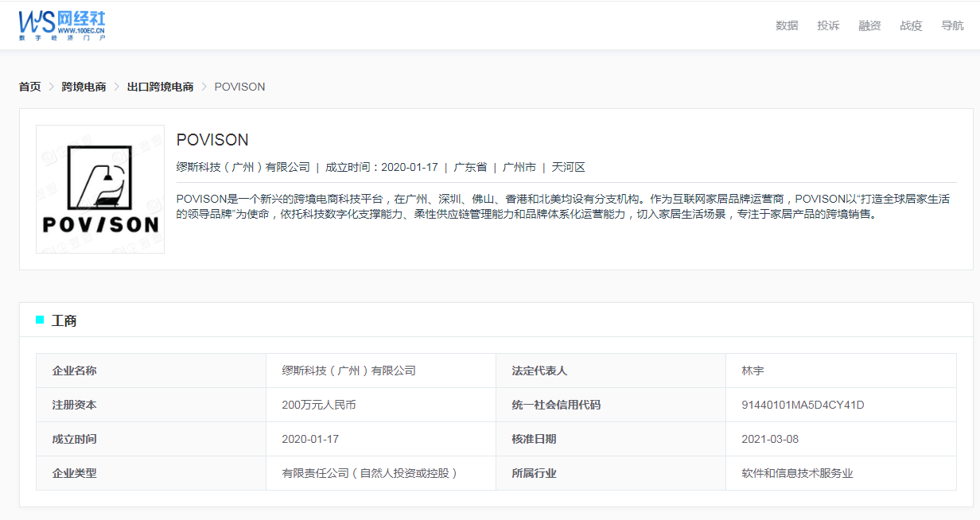Image resolution: width=980 pixels, height=520 pixels.
Task: Click the 核准日期 table label
Action: [534, 439]
